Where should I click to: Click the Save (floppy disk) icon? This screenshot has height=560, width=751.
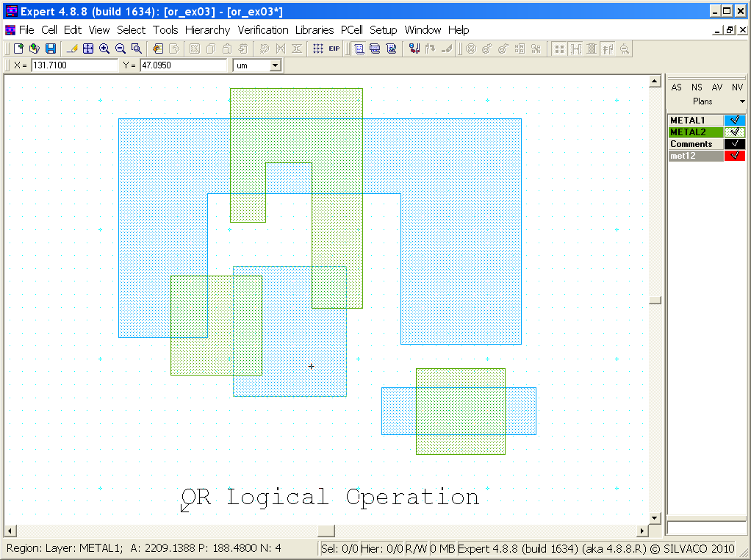tap(51, 49)
